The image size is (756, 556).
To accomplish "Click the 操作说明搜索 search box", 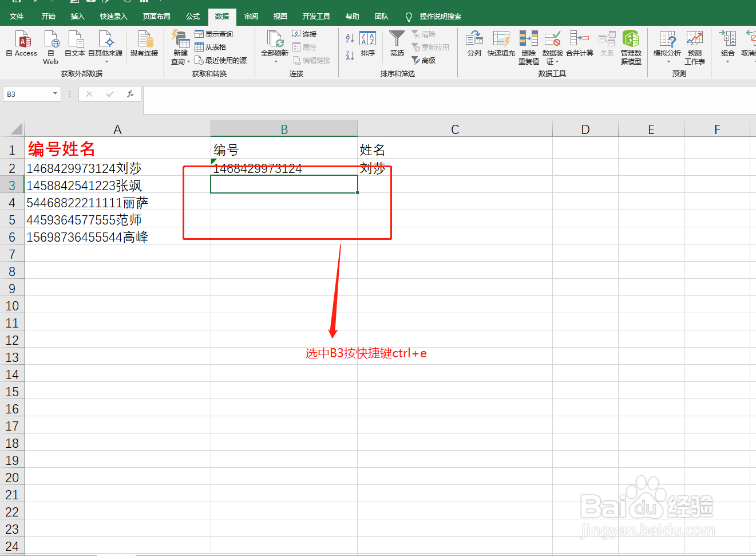I will point(434,17).
